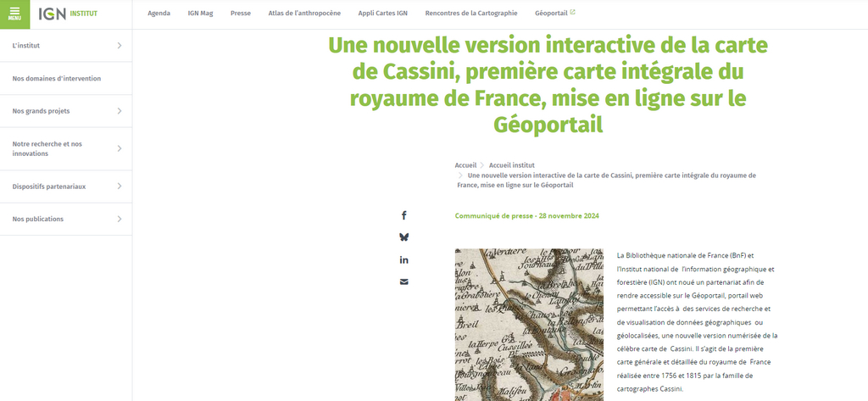The height and width of the screenshot is (401, 868).
Task: Click the article paragraph beginning 'La Bibliothèque nationale de France'
Action: (697, 322)
